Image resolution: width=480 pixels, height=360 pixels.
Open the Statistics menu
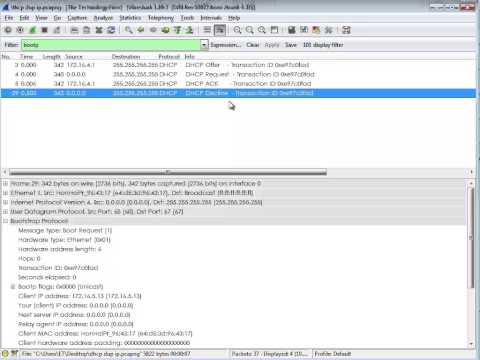coord(130,18)
